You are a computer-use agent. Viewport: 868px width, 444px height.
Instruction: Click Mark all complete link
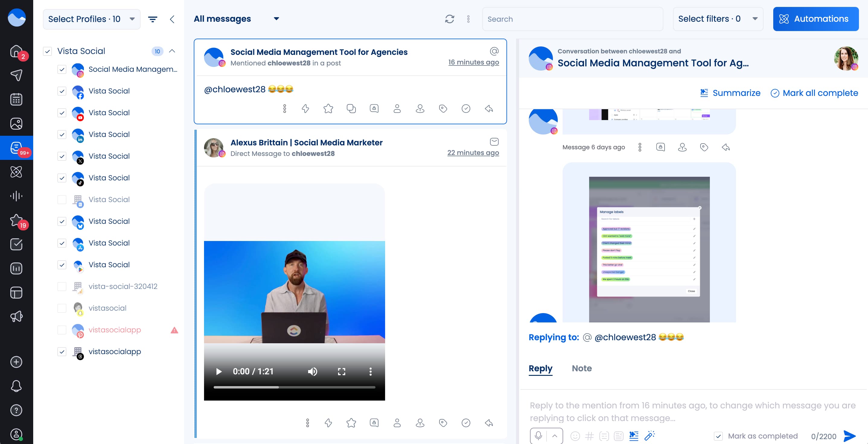click(814, 93)
